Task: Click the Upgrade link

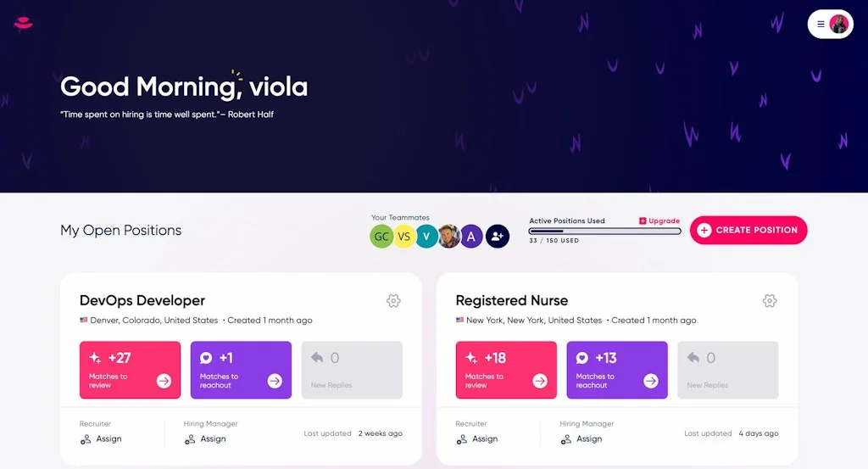Action: click(x=659, y=221)
